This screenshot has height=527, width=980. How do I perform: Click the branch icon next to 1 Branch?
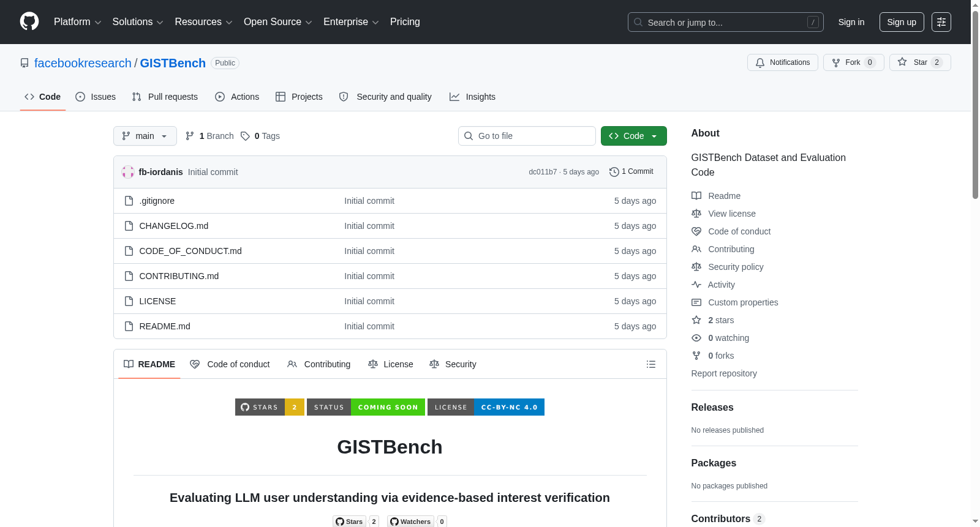(190, 136)
